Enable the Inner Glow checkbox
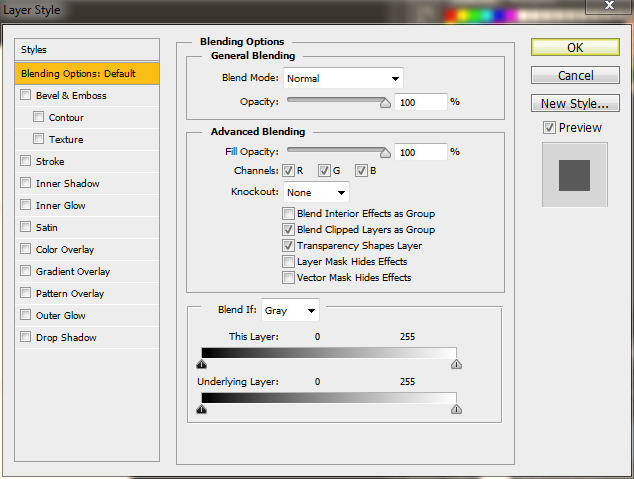 pos(25,205)
